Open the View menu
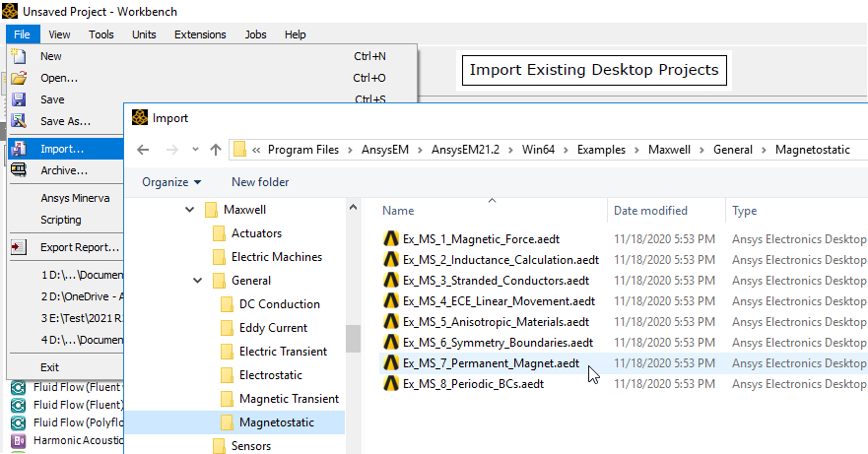Image resolution: width=868 pixels, height=454 pixels. [59, 34]
